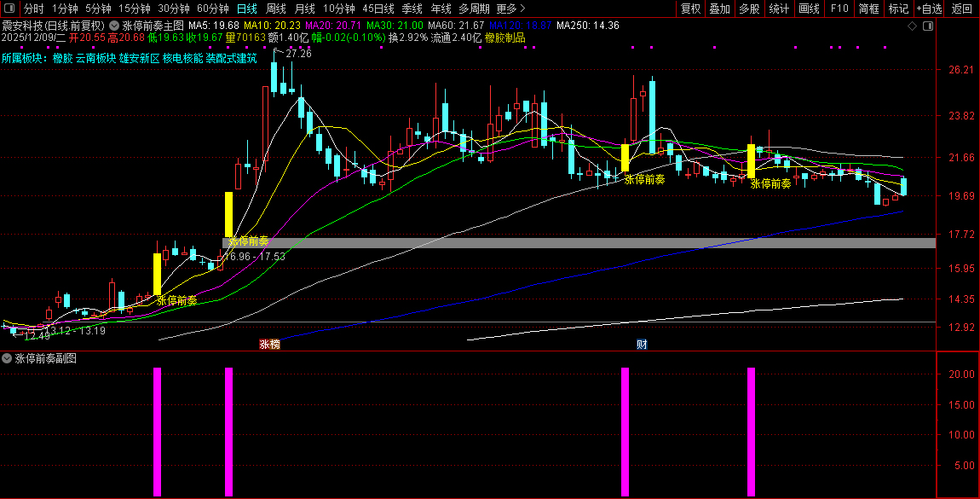Add stock to watchlist with +自选
Viewport: 980px width, 499px height.
tap(930, 9)
